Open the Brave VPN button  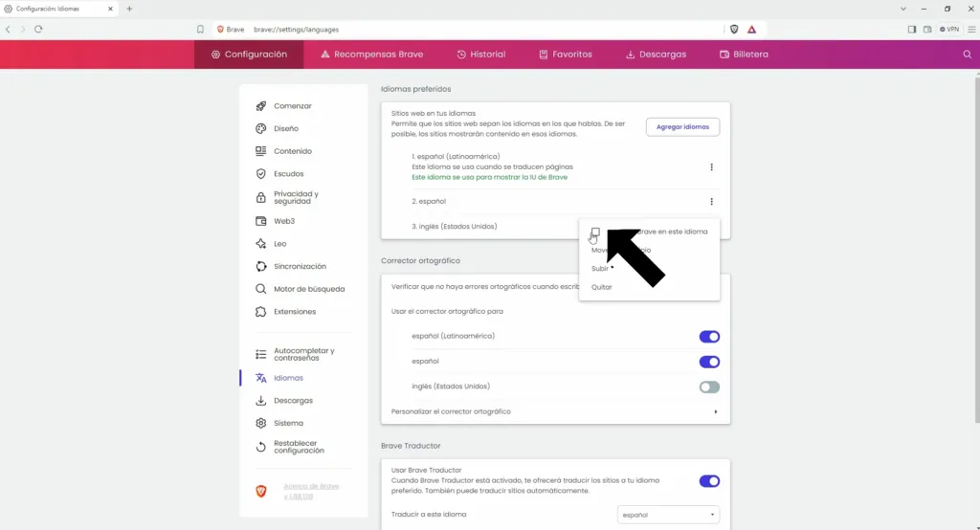[x=948, y=30]
